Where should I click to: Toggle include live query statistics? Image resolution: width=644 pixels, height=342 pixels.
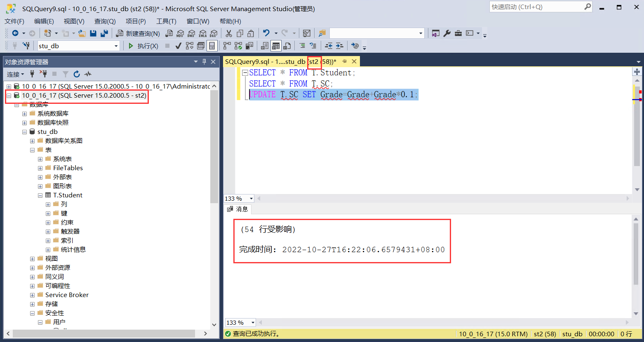click(238, 46)
